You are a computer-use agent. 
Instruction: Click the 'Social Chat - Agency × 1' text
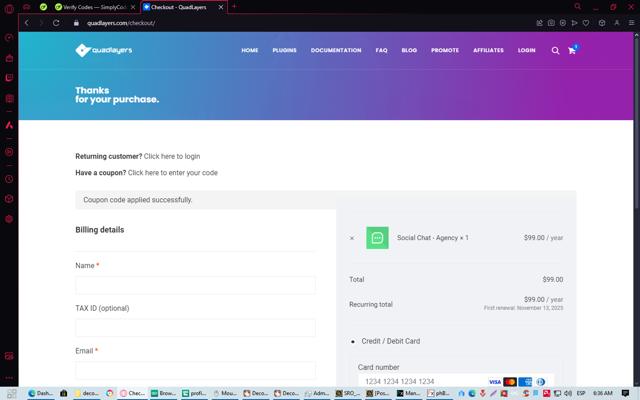point(433,238)
